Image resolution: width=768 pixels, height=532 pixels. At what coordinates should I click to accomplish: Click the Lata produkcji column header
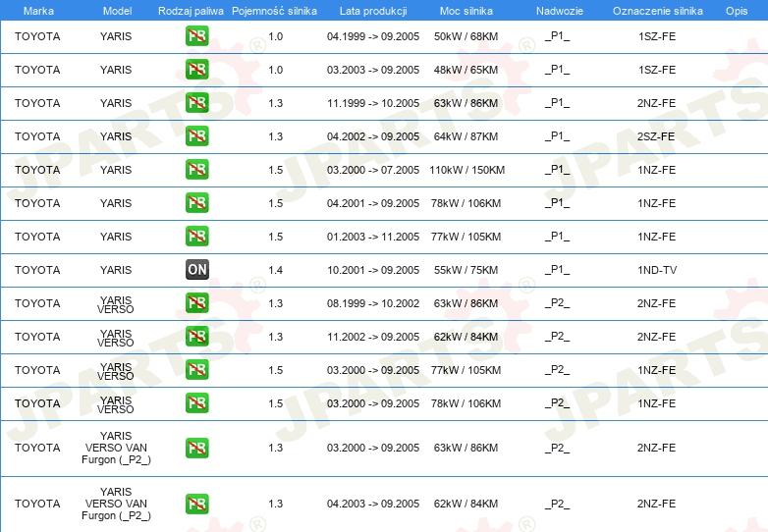click(373, 11)
